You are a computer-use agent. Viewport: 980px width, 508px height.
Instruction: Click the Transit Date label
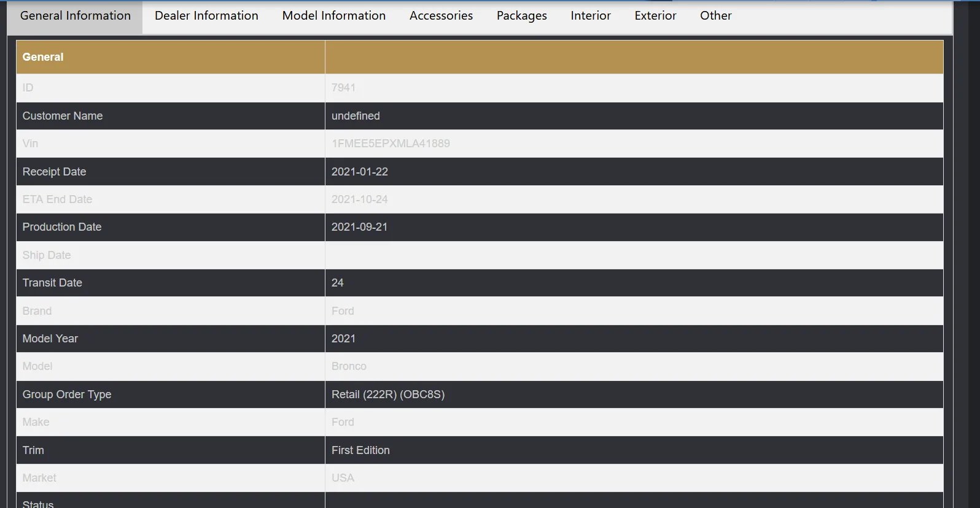(52, 283)
